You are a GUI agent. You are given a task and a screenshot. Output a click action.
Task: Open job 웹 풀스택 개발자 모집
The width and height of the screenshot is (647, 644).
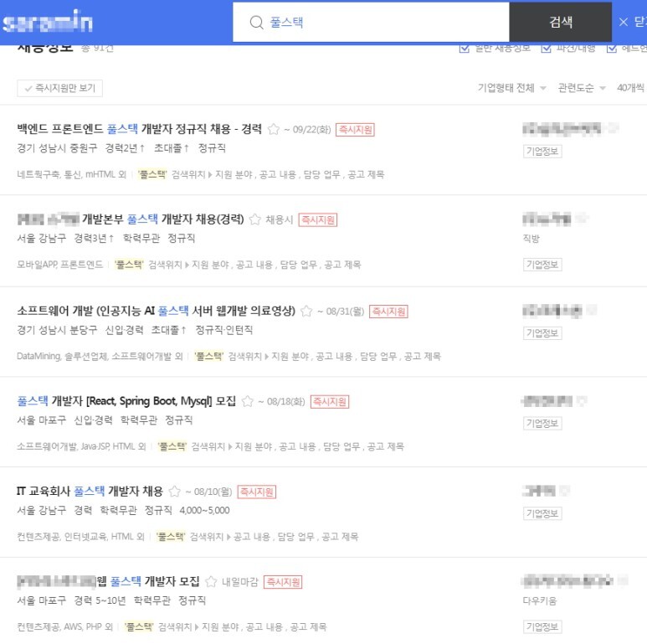(108, 582)
